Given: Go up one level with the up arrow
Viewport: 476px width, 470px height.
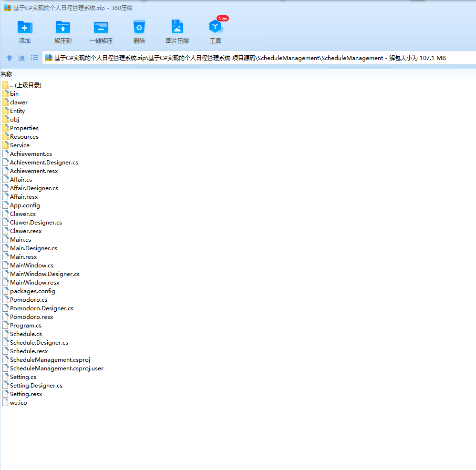Looking at the screenshot, I should (10, 58).
